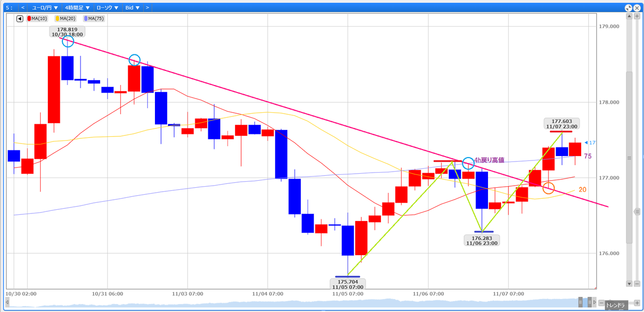Click the vertical scroll down arrow

[629, 284]
